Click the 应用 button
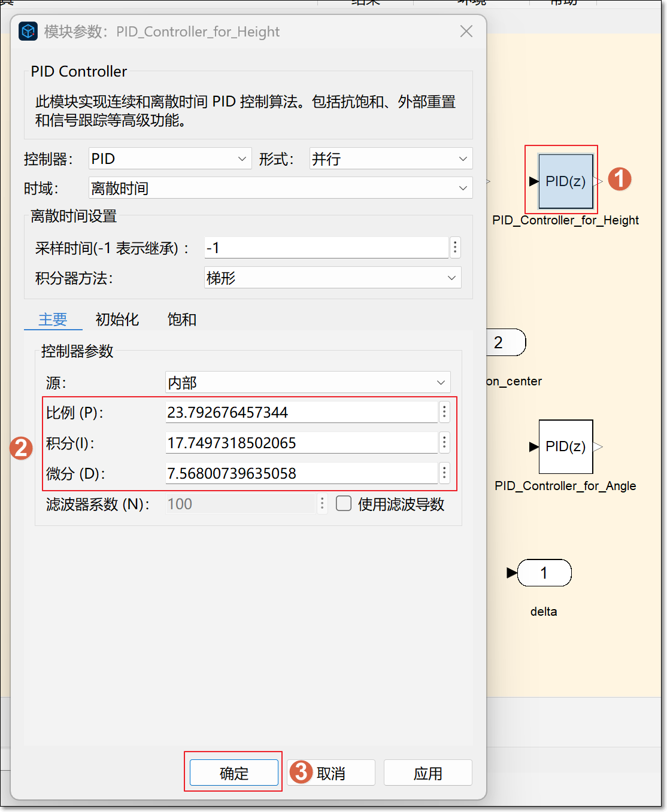The width and height of the screenshot is (667, 812). [428, 773]
